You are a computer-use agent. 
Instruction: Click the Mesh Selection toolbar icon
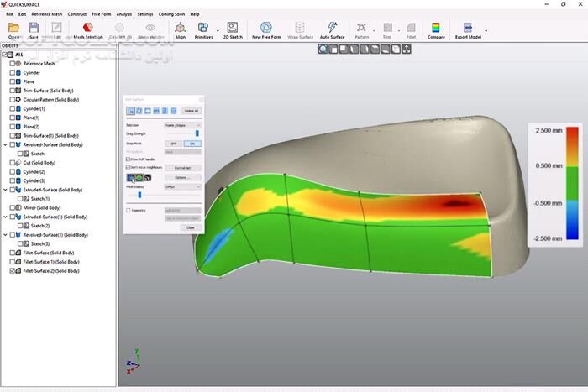[x=87, y=29]
